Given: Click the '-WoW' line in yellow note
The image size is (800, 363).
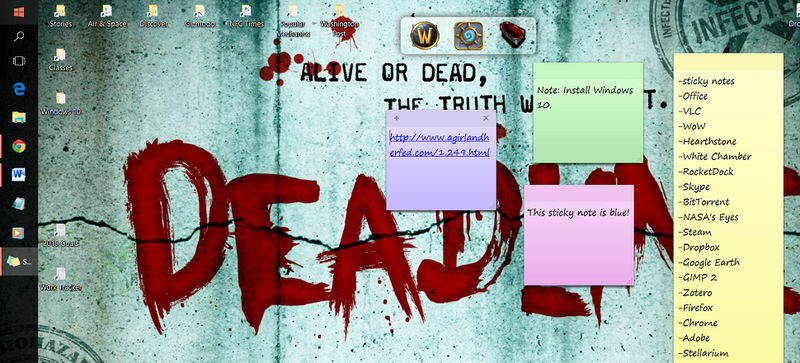Looking at the screenshot, I should pyautogui.click(x=692, y=126).
